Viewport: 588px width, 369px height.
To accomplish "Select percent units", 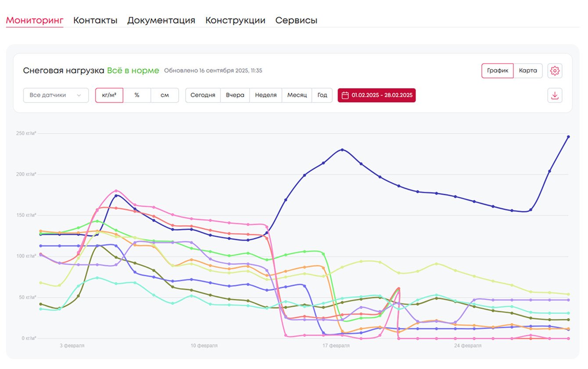I will 137,95.
